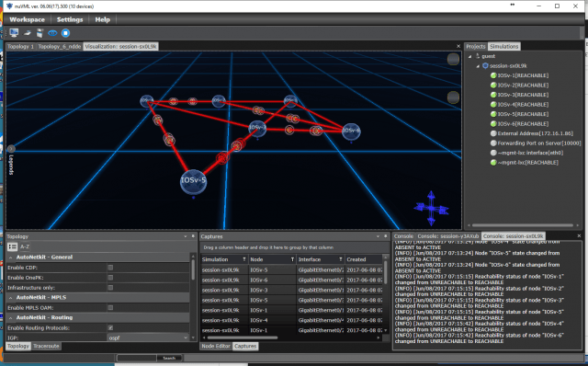
Task: Select IOSv-4[REACHABLE] in simulations tree
Action: (x=523, y=104)
